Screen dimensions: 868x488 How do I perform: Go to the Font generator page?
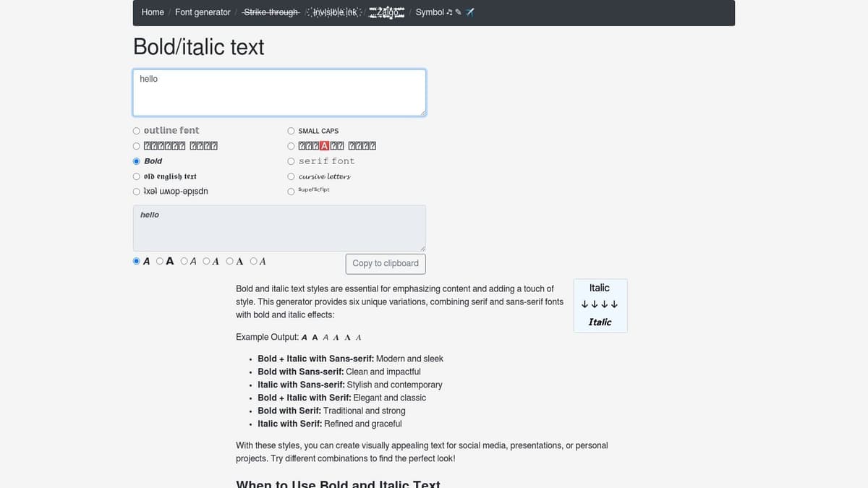(x=203, y=12)
